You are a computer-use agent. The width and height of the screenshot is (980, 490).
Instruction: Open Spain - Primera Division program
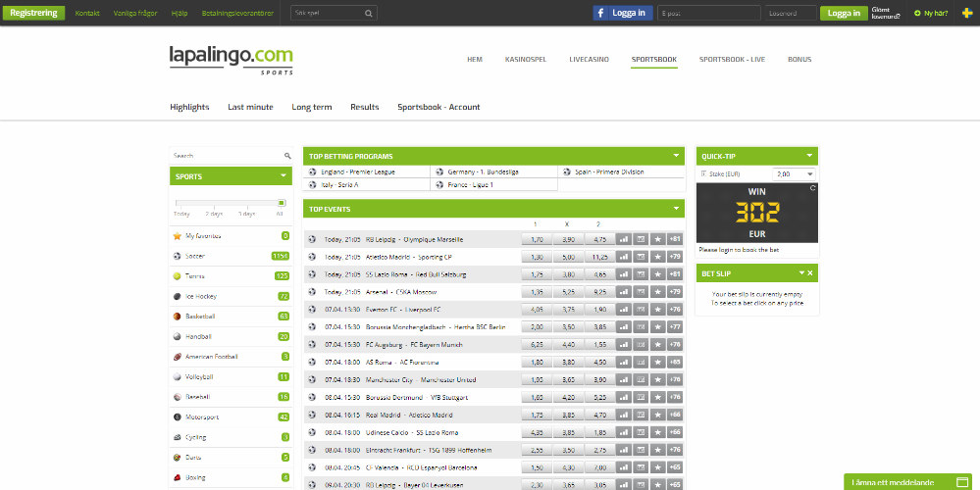(x=609, y=171)
